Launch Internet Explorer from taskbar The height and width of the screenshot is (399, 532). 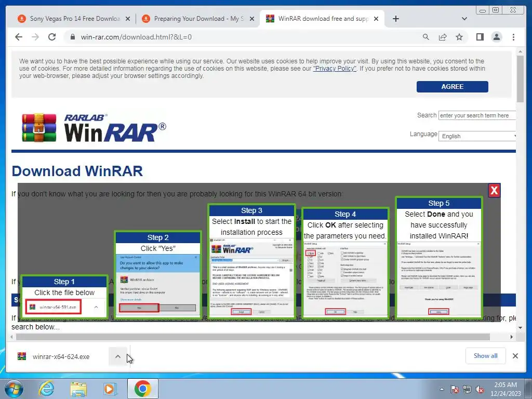click(46, 389)
